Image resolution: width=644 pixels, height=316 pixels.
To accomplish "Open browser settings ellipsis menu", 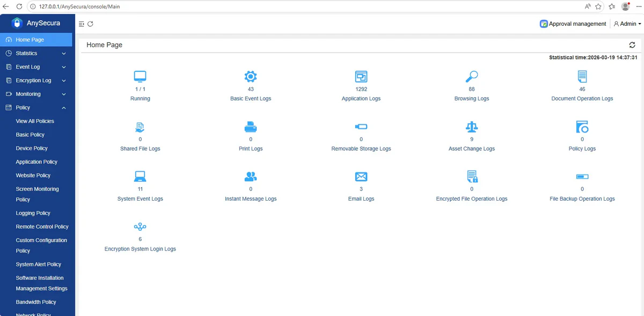I will click(639, 6).
